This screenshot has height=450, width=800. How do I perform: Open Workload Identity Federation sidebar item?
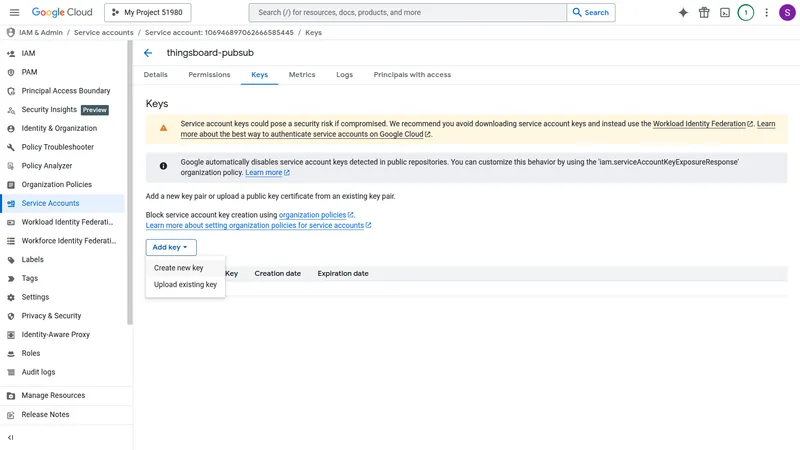pyautogui.click(x=62, y=222)
